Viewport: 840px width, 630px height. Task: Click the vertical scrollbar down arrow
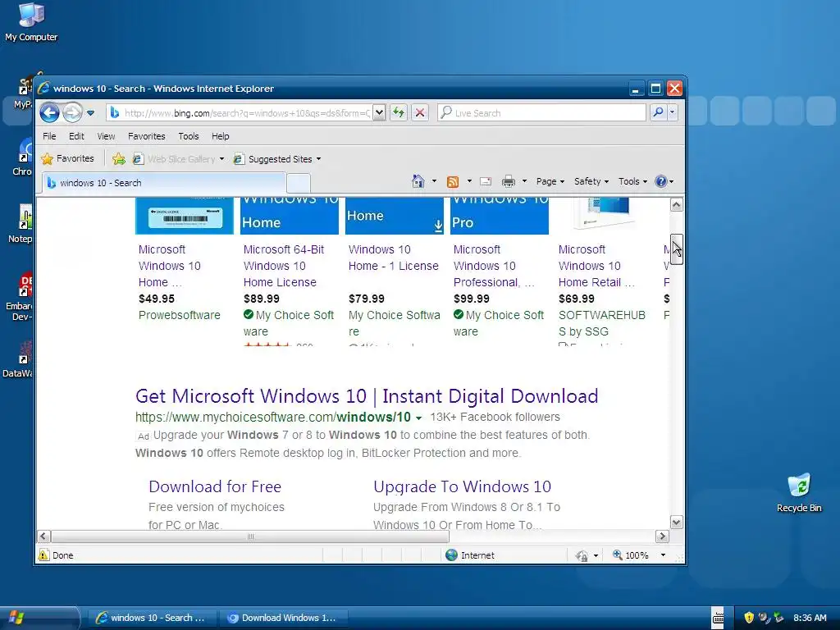677,523
